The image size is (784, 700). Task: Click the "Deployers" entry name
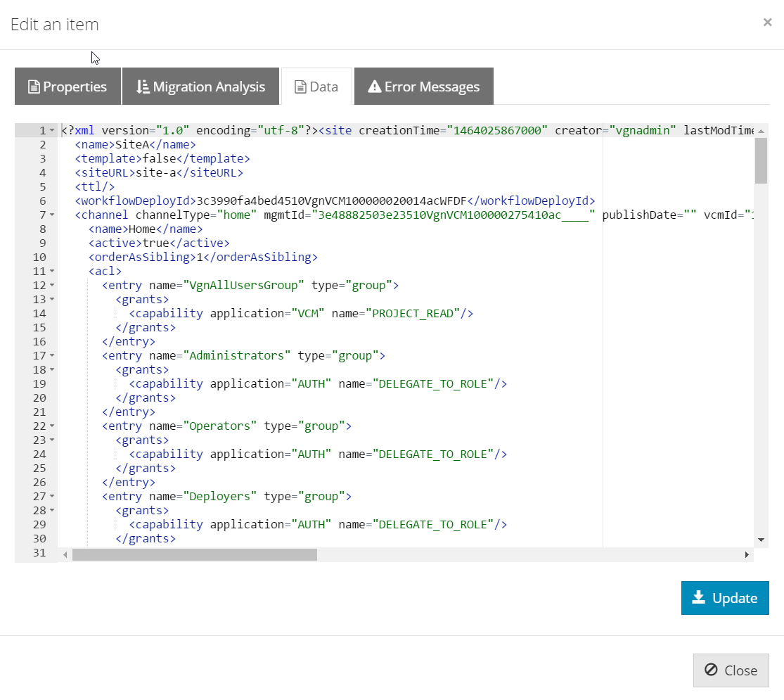(x=219, y=497)
